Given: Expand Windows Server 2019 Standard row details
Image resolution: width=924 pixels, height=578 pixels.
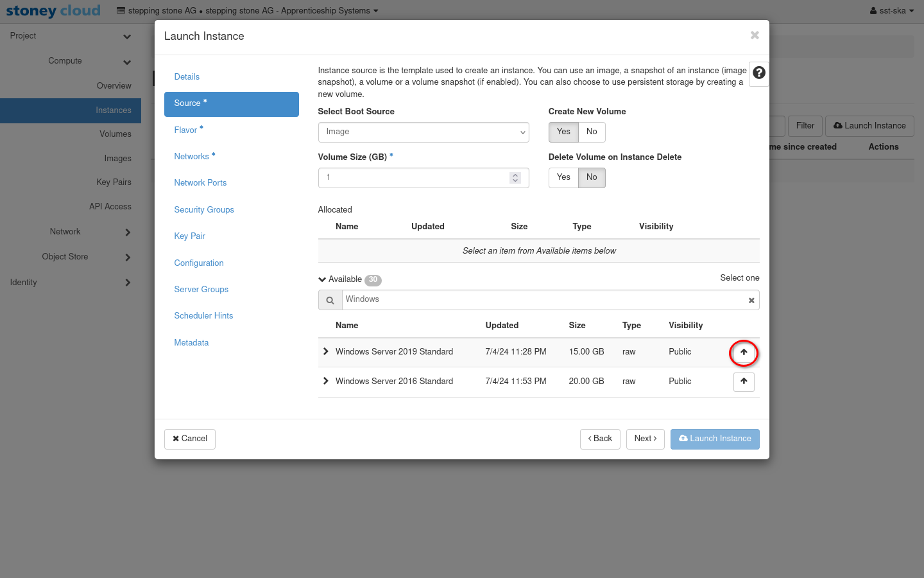Looking at the screenshot, I should click(x=326, y=352).
